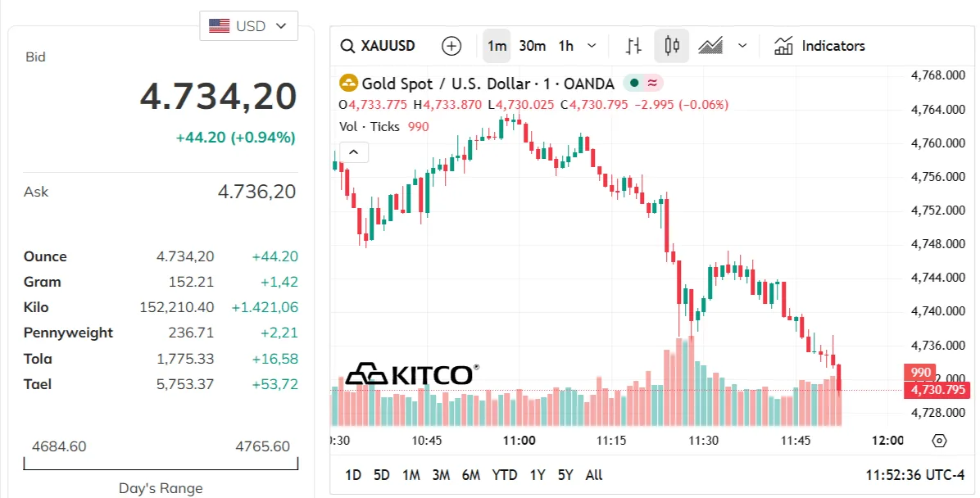Screen dimensions: 980x498
Task: Open the USD currency dropdown
Action: point(248,25)
